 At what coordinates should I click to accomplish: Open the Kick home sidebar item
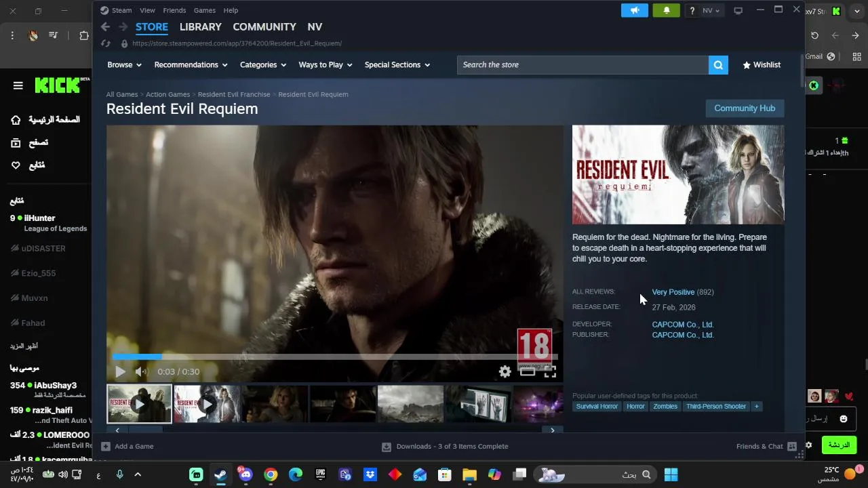pos(46,120)
